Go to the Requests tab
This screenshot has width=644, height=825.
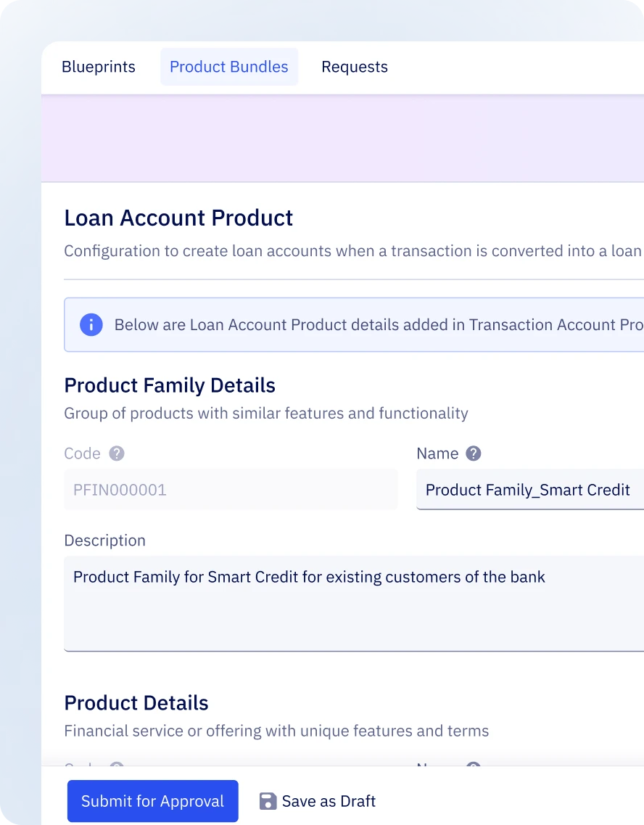coord(354,67)
